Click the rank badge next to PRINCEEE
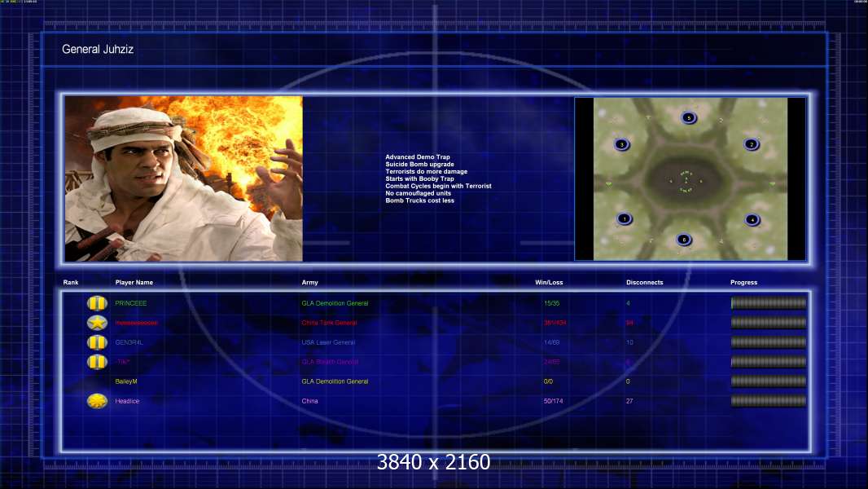This screenshot has width=868, height=489. [x=97, y=303]
